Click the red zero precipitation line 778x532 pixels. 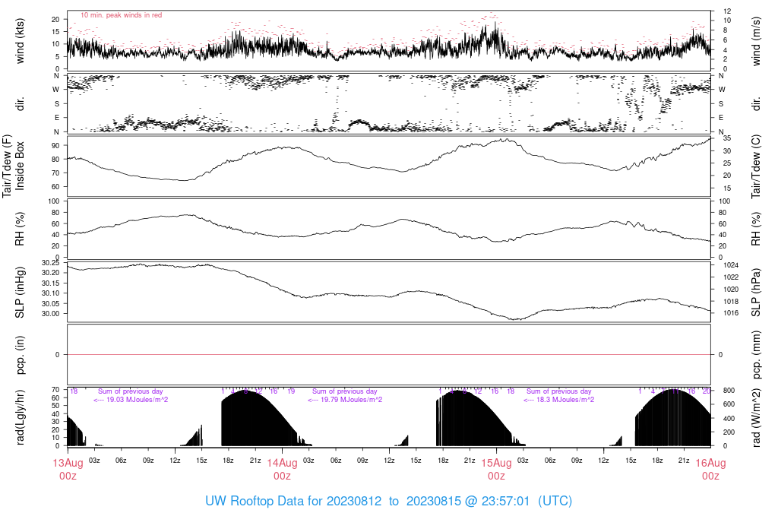[389, 354]
